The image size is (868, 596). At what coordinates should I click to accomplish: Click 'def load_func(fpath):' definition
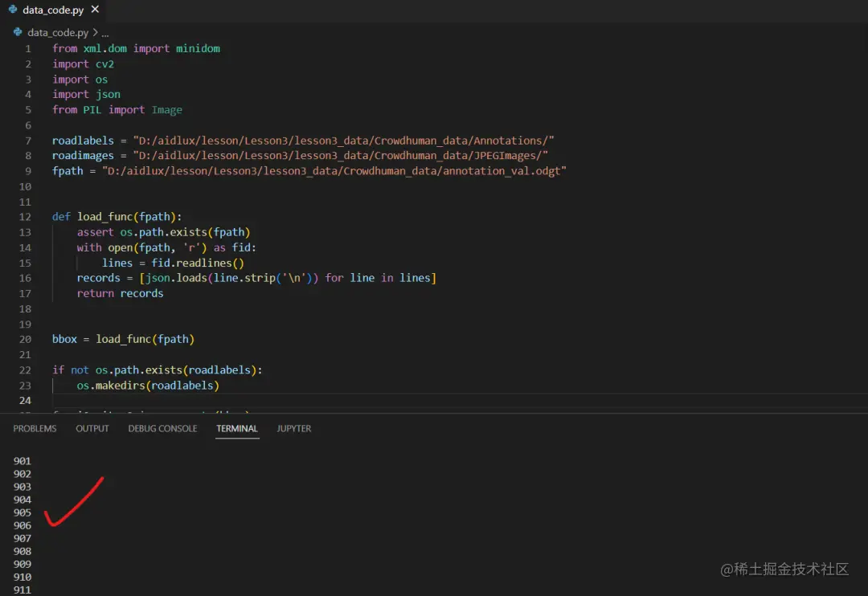117,217
